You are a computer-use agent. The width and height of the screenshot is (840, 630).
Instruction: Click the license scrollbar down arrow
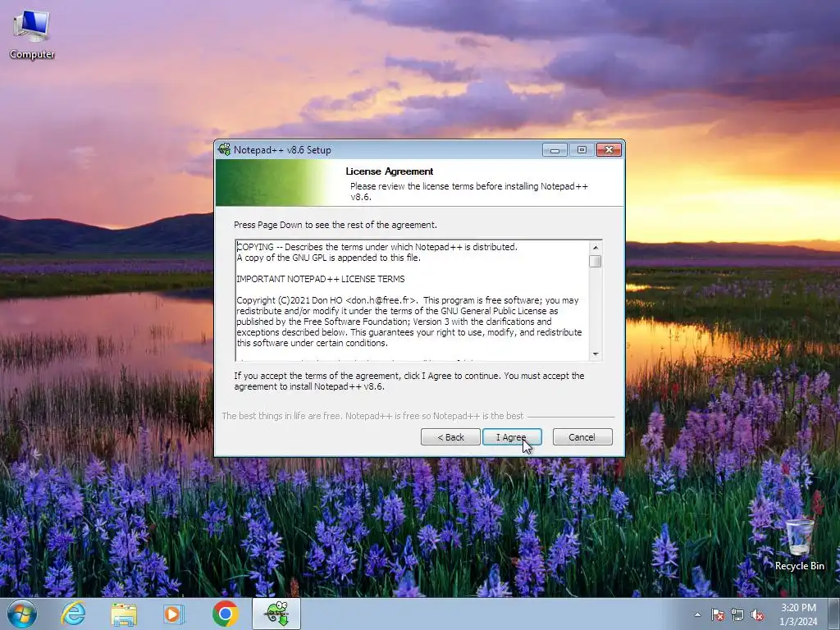596,354
